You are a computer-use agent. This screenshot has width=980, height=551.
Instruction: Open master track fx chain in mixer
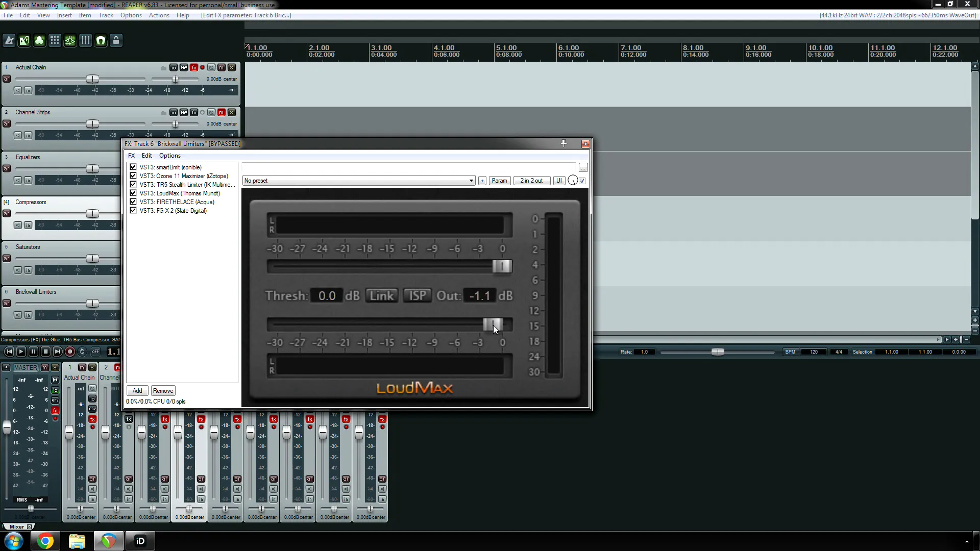pyautogui.click(x=55, y=410)
